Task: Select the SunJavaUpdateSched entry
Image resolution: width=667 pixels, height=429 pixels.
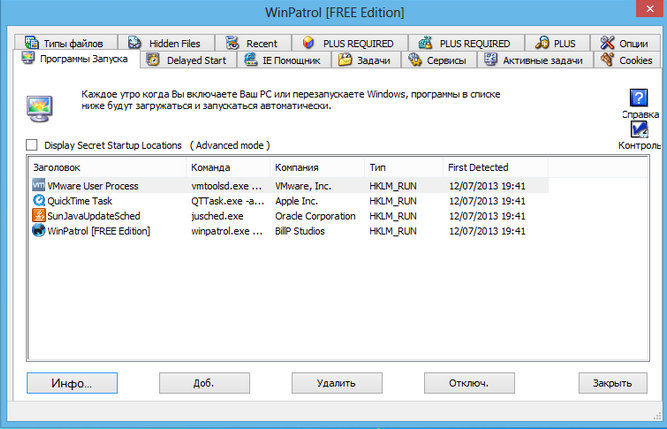Action: pyautogui.click(x=289, y=216)
